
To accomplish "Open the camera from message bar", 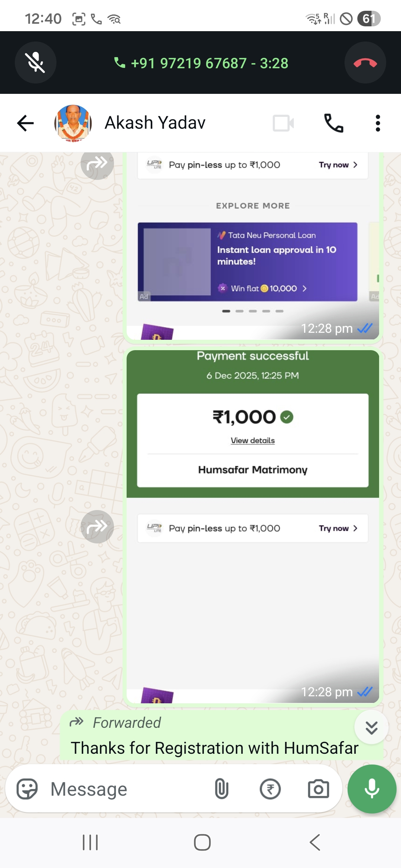I will [318, 789].
